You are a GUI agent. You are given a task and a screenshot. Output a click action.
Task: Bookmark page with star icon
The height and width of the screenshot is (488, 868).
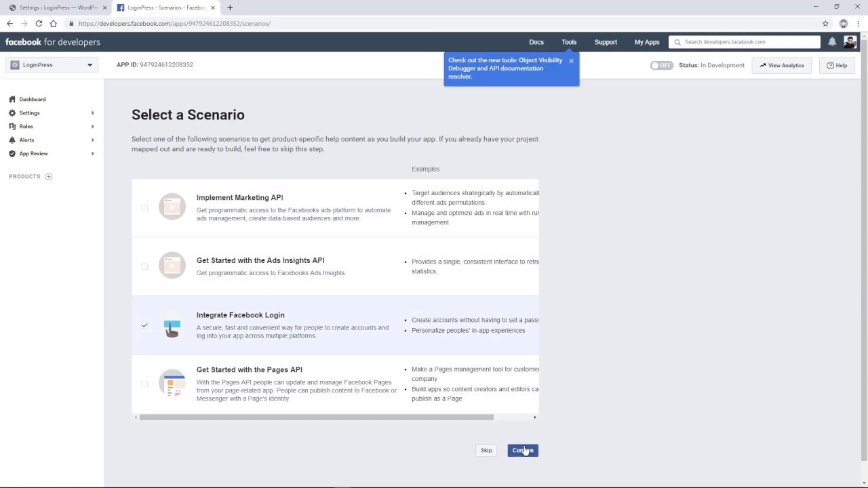coord(825,23)
